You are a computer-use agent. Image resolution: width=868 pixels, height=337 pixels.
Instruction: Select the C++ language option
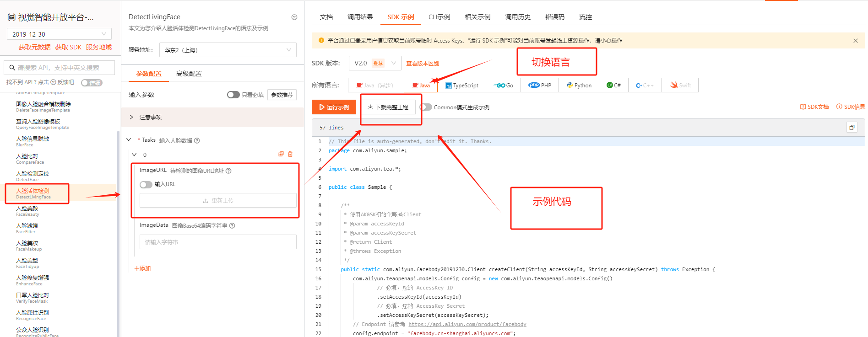point(645,85)
